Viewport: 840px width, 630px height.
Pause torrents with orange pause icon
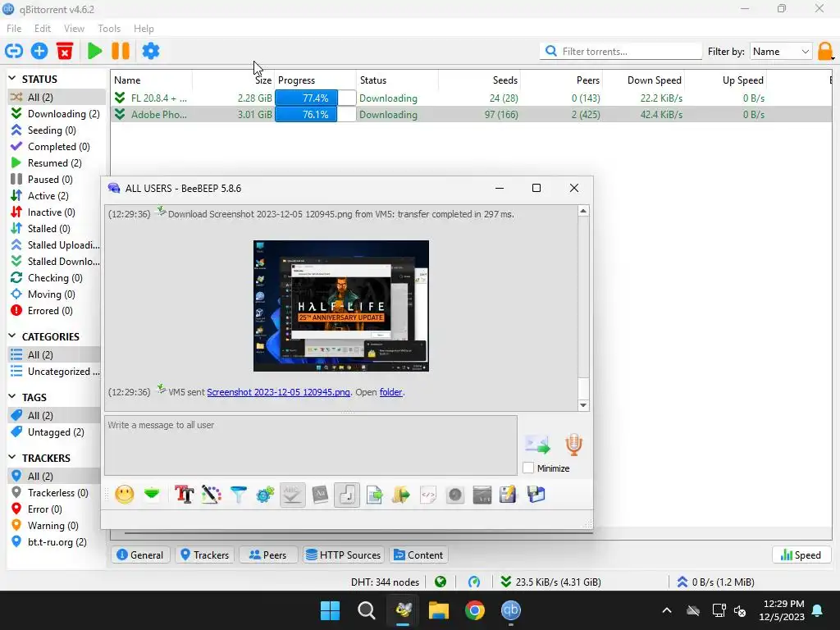pyautogui.click(x=121, y=52)
